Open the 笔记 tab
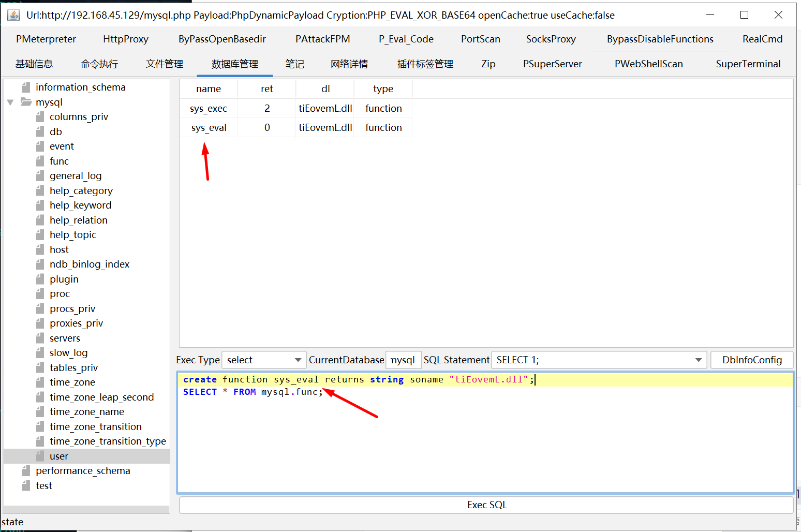The image size is (801, 532). [295, 64]
